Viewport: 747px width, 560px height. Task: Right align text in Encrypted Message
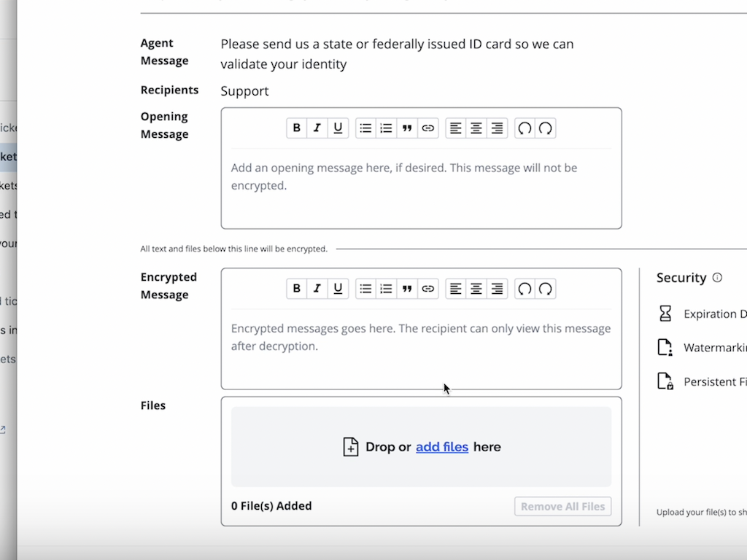coord(497,289)
